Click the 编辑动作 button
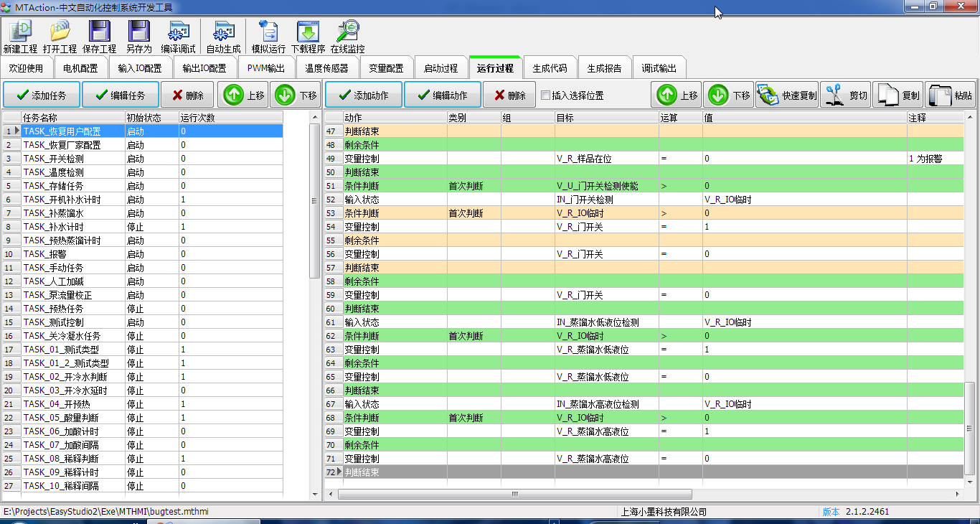This screenshot has width=980, height=524. (441, 95)
